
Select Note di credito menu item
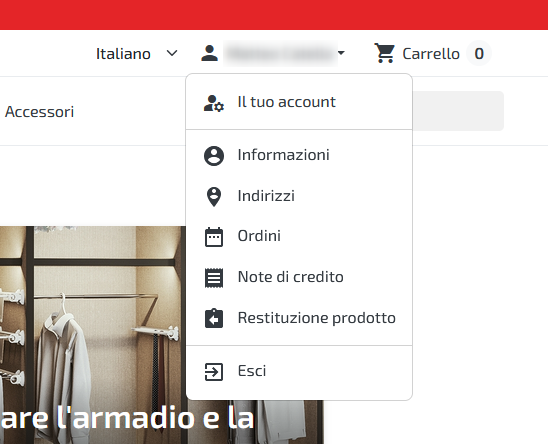pos(299,277)
